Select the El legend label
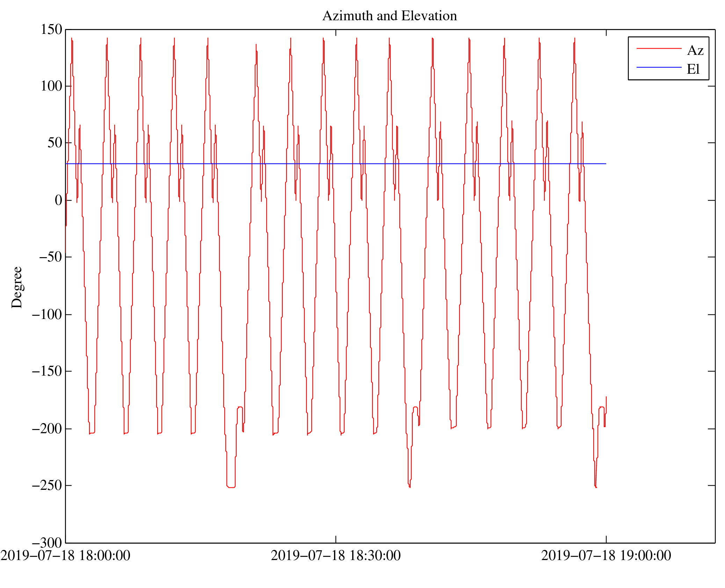The width and height of the screenshot is (725, 588). pyautogui.click(x=693, y=69)
